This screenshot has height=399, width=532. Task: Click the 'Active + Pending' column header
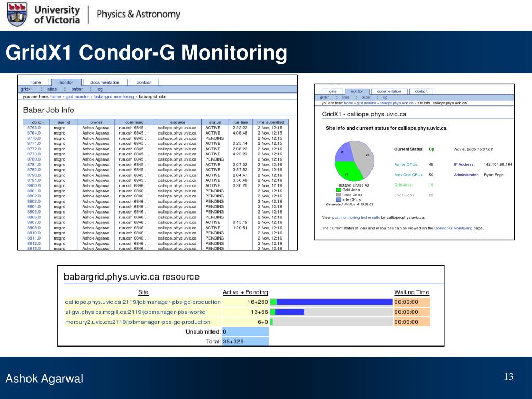click(245, 292)
